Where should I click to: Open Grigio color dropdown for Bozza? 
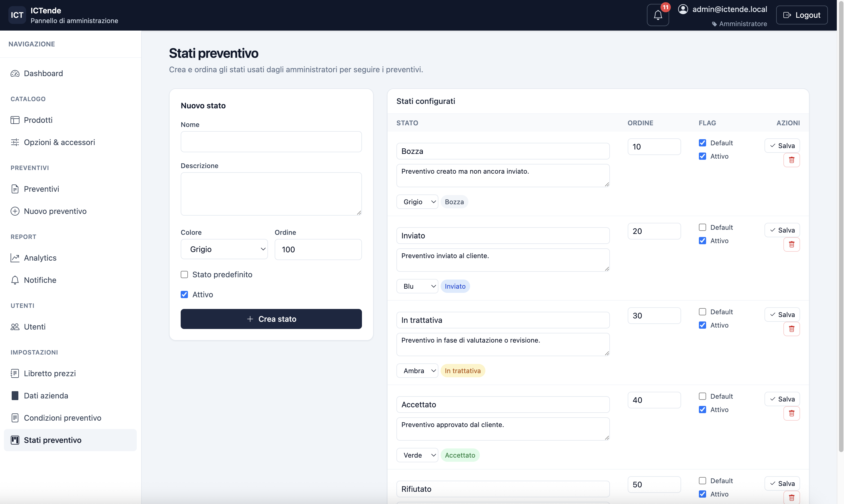click(x=417, y=202)
